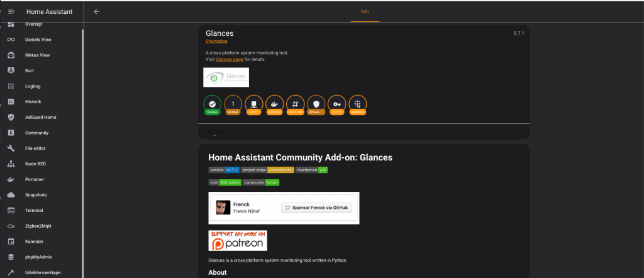Open Kort via its map icon
This screenshot has height=278, width=644.
point(11,70)
